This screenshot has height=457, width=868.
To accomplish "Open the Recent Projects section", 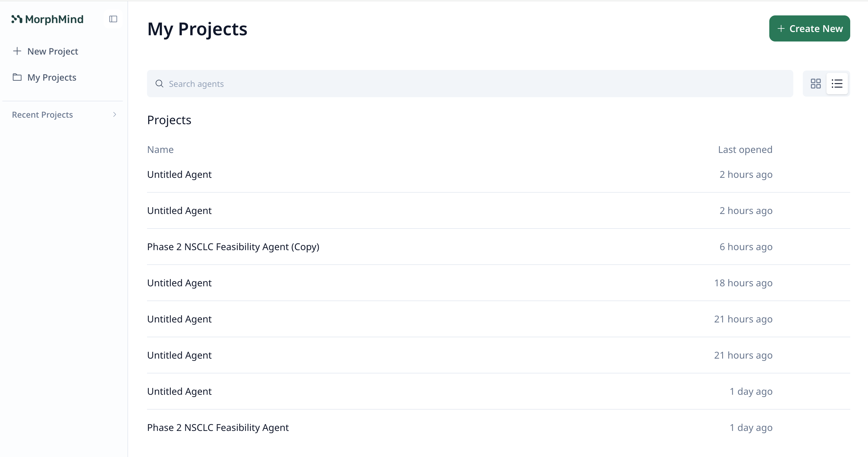I will [x=42, y=115].
